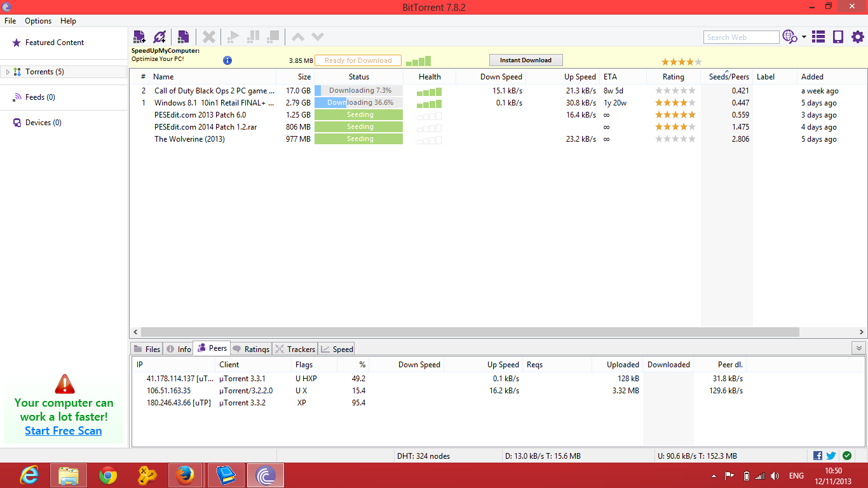
Task: Open the File menu
Action: [x=10, y=20]
